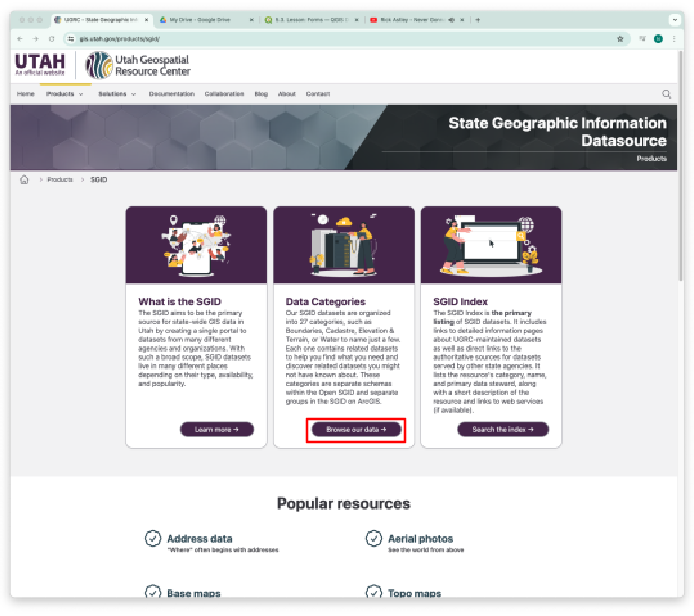Open the tab search dropdown arrow
The width and height of the screenshot is (694, 616).
675,20
